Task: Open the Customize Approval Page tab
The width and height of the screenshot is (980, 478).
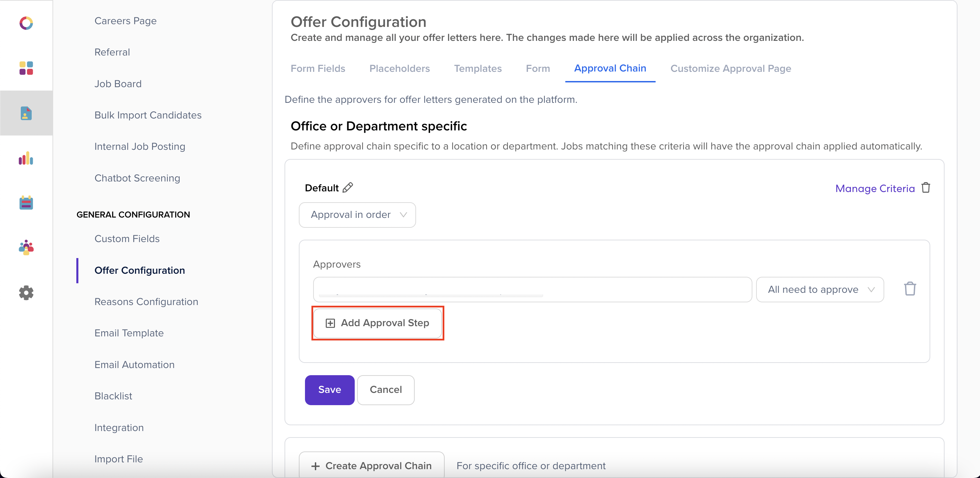Action: click(x=731, y=68)
